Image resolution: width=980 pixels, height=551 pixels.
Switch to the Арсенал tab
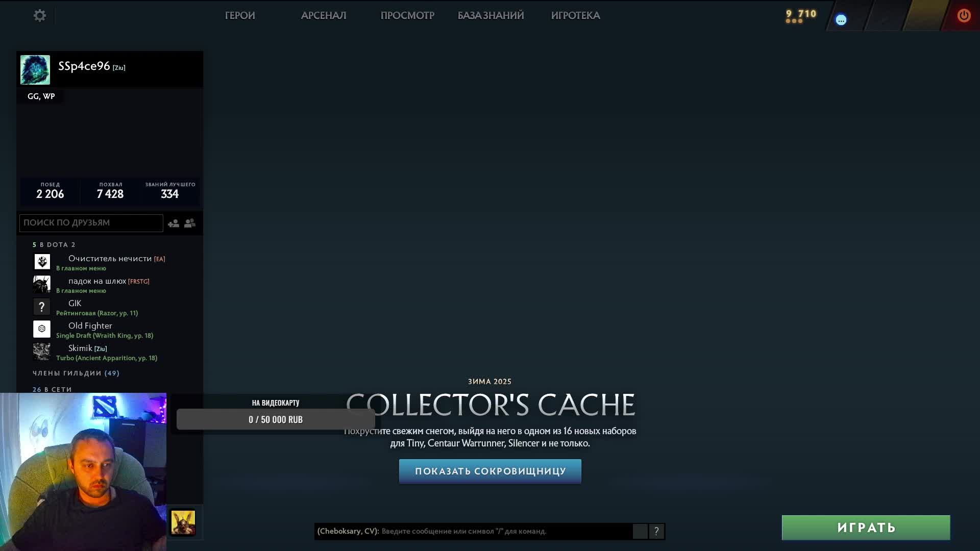coord(324,16)
